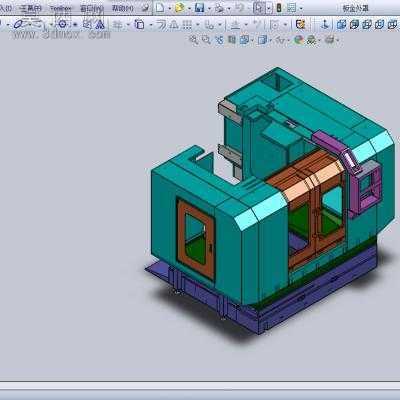Click the Zoom to Area magnifier
Viewport: 400px width, 400px height.
206,40
